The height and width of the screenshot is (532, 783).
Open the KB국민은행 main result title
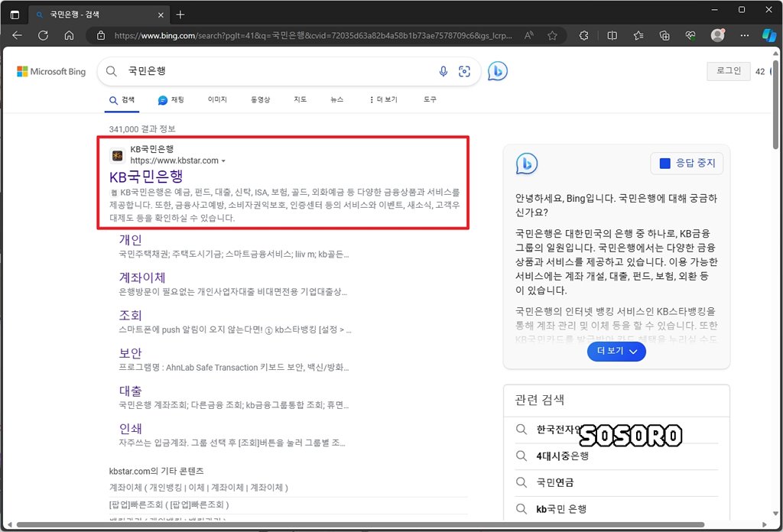146,177
